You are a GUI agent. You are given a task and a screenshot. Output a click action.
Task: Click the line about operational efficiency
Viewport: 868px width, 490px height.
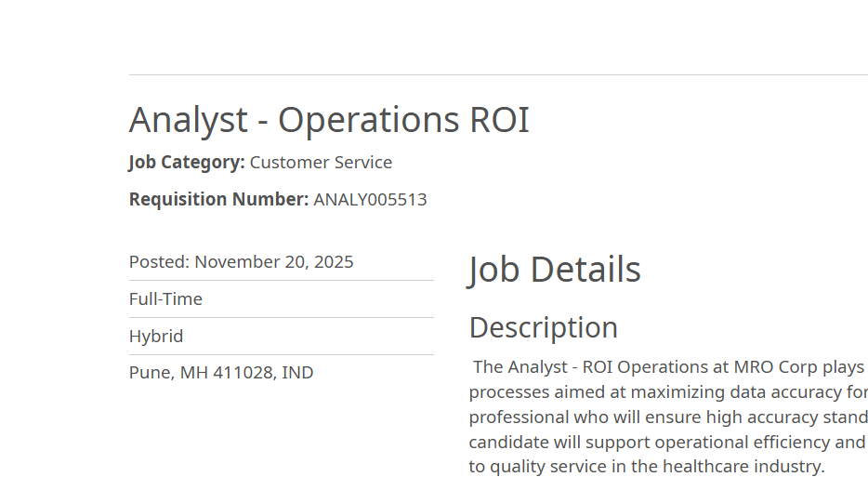click(667, 443)
